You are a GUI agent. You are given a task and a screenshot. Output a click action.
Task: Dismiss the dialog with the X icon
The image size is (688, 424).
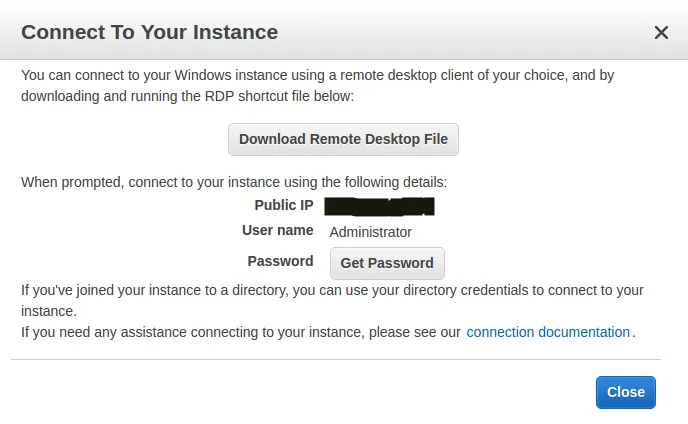[661, 32]
